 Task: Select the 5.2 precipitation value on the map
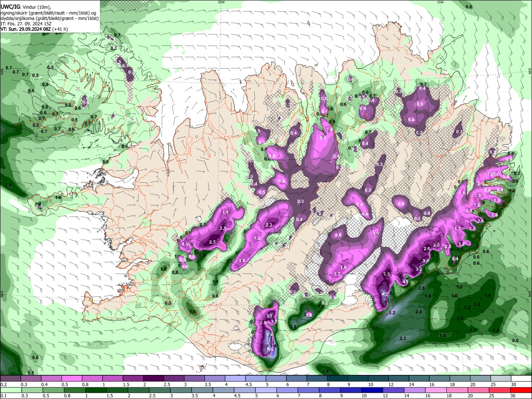coord(392,313)
